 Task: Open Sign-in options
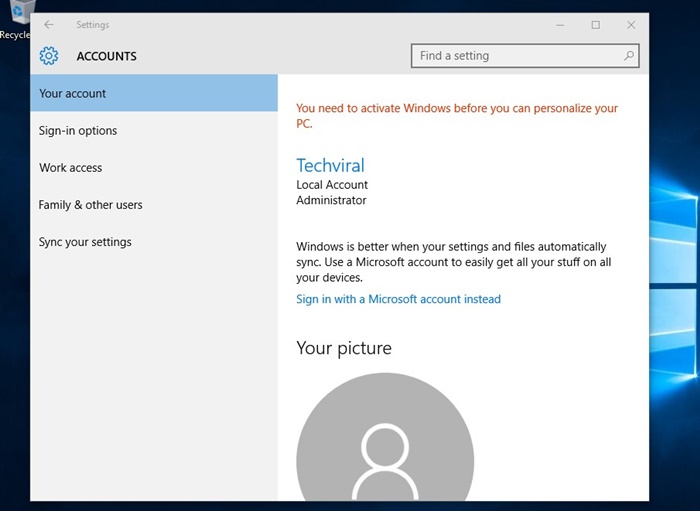pyautogui.click(x=154, y=130)
